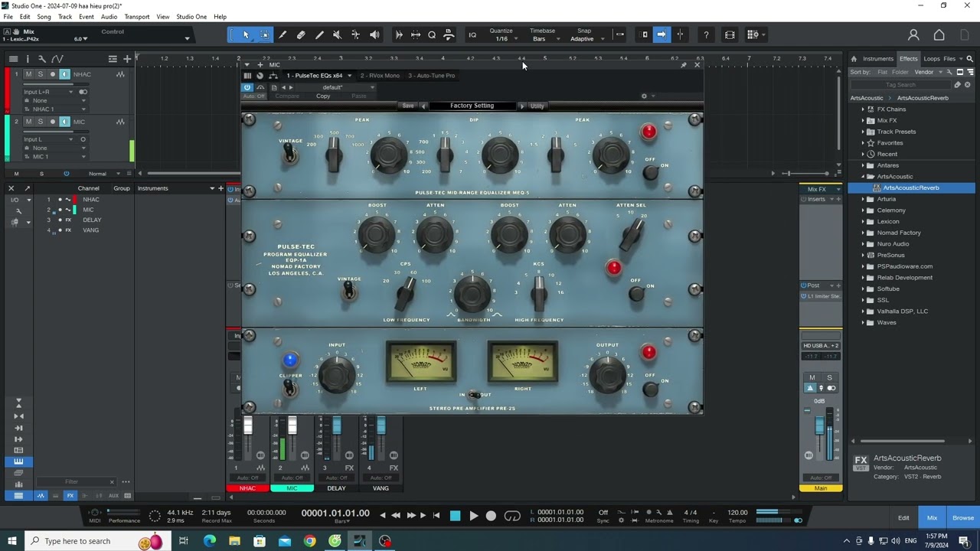The width and height of the screenshot is (980, 551).
Task: Click Return to Zero transport button
Action: click(x=436, y=516)
